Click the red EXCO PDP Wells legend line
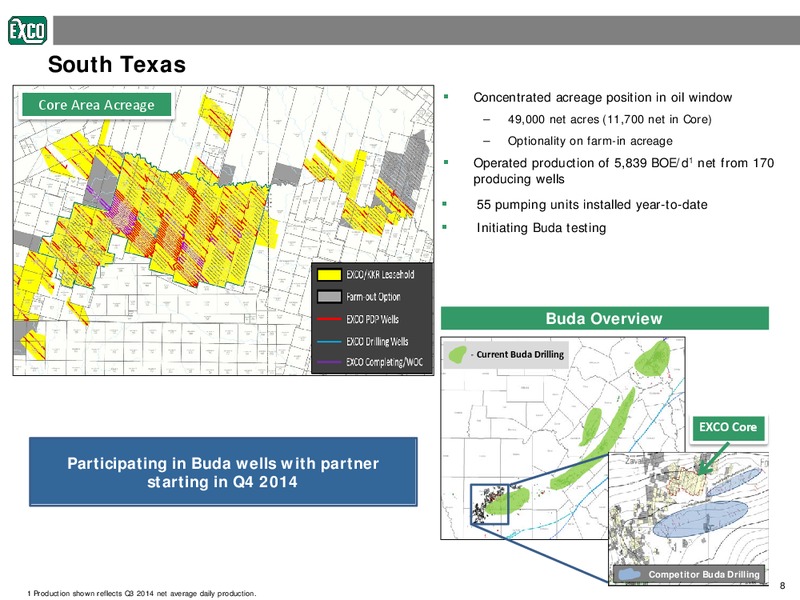This screenshot has width=800, height=600. (329, 319)
